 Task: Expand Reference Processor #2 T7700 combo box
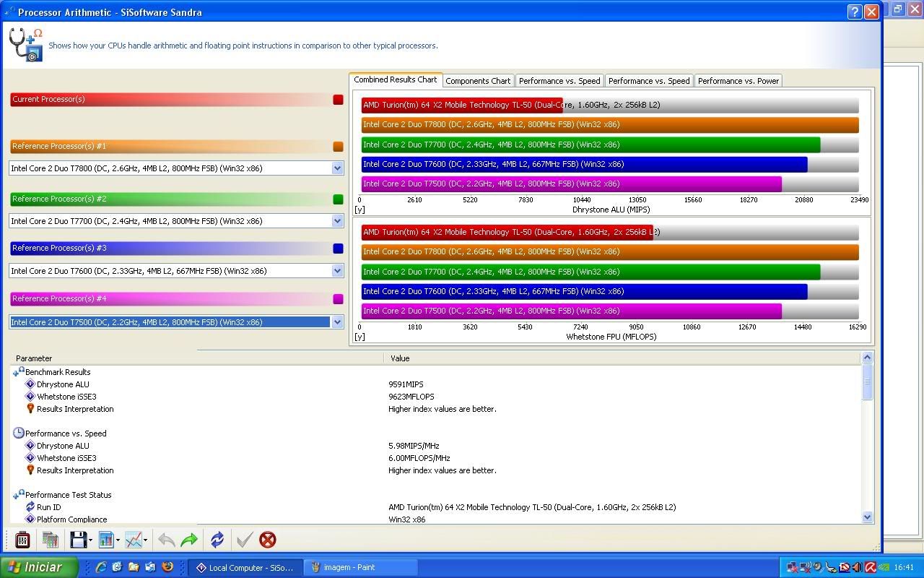tap(337, 221)
